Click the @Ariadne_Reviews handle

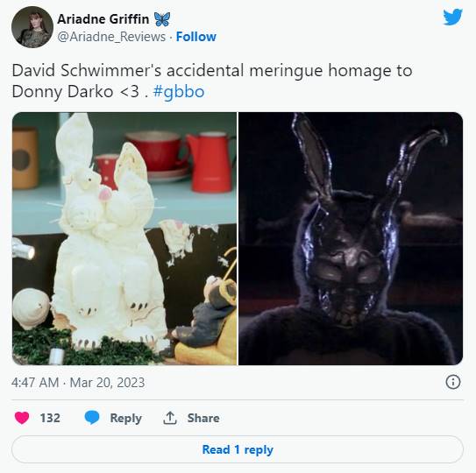click(x=111, y=37)
